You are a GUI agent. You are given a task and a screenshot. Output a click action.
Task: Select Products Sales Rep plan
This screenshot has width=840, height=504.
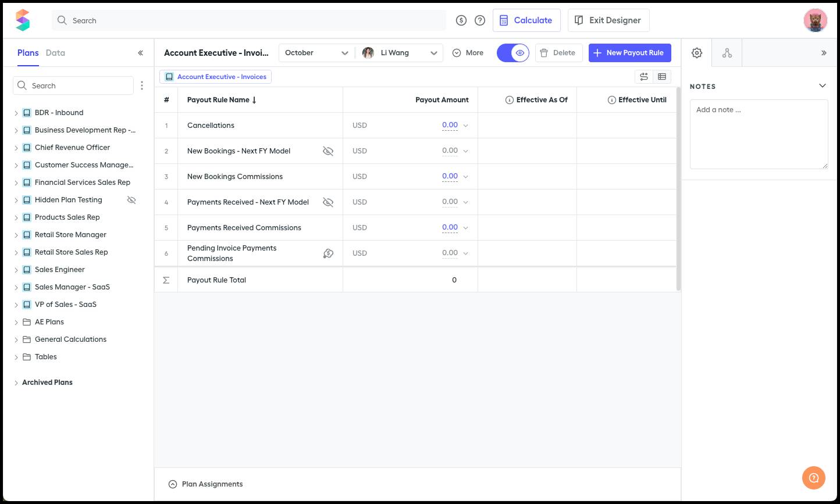tap(67, 217)
